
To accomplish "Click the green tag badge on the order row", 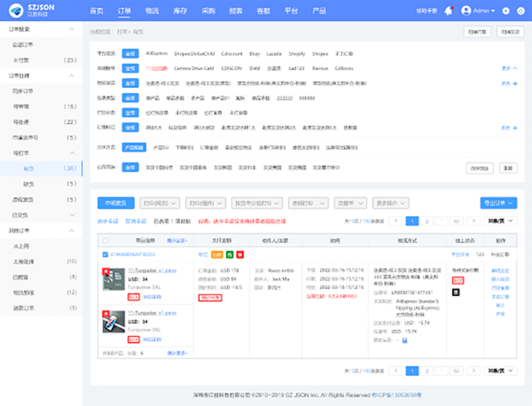I will click(x=229, y=255).
